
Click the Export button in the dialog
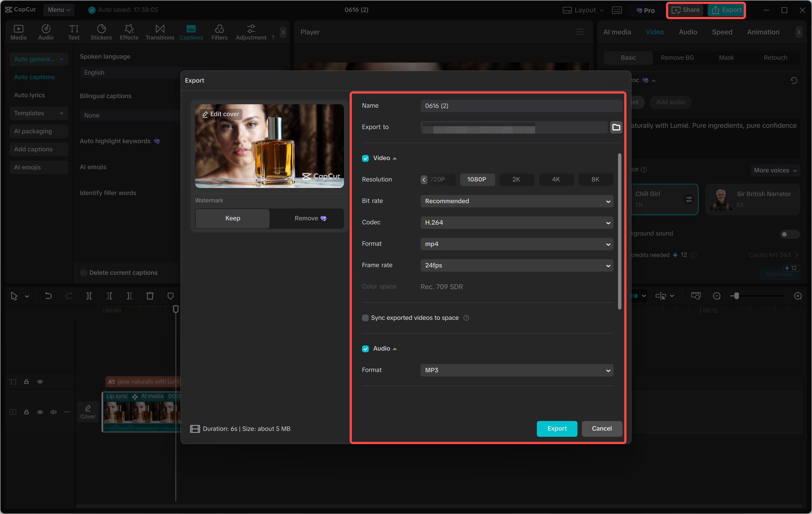click(x=557, y=428)
